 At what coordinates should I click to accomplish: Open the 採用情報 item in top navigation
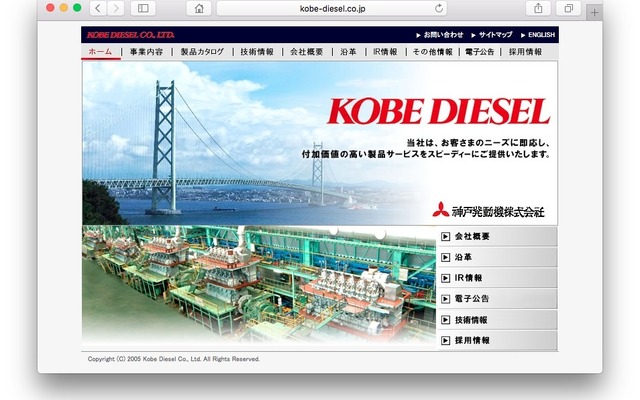(525, 52)
